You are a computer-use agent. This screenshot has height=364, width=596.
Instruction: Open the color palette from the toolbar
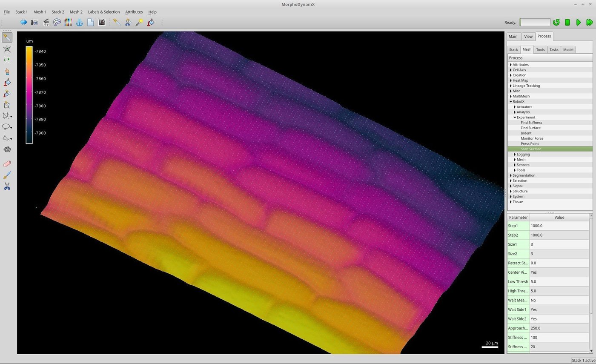(x=57, y=22)
